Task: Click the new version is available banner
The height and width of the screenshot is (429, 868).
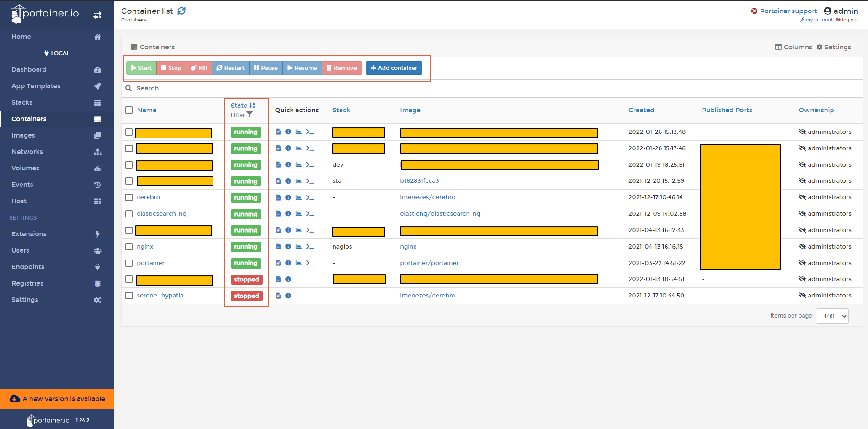Action: click(x=57, y=399)
